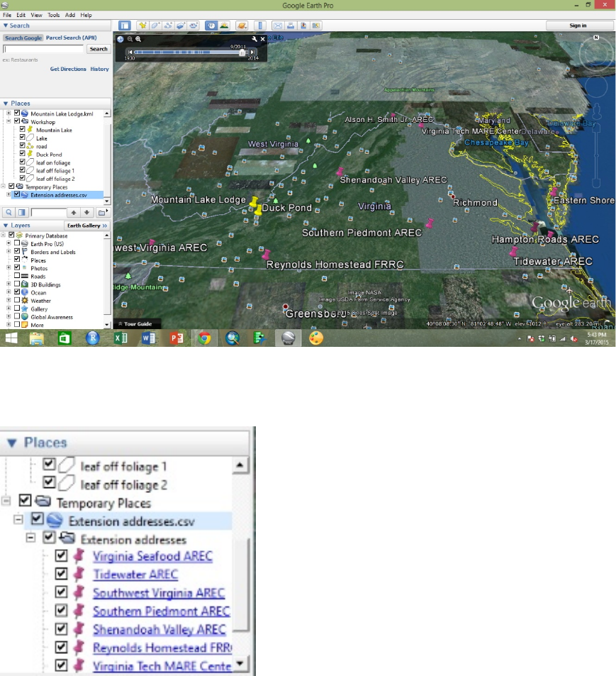Step to next imagery date
The height and width of the screenshot is (676, 616).
(x=253, y=52)
